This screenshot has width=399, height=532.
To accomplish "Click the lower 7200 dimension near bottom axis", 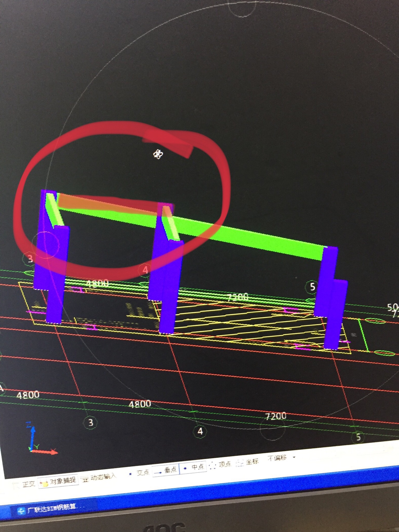I will pyautogui.click(x=276, y=416).
